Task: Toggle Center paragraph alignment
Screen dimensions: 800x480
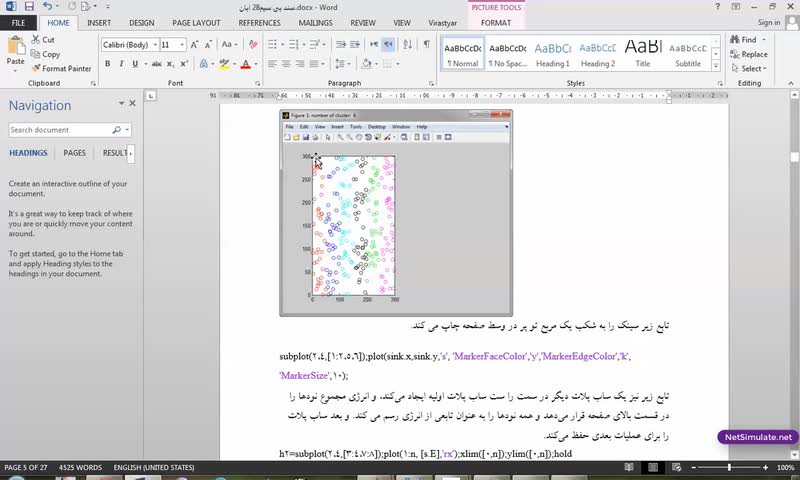Action: point(286,64)
